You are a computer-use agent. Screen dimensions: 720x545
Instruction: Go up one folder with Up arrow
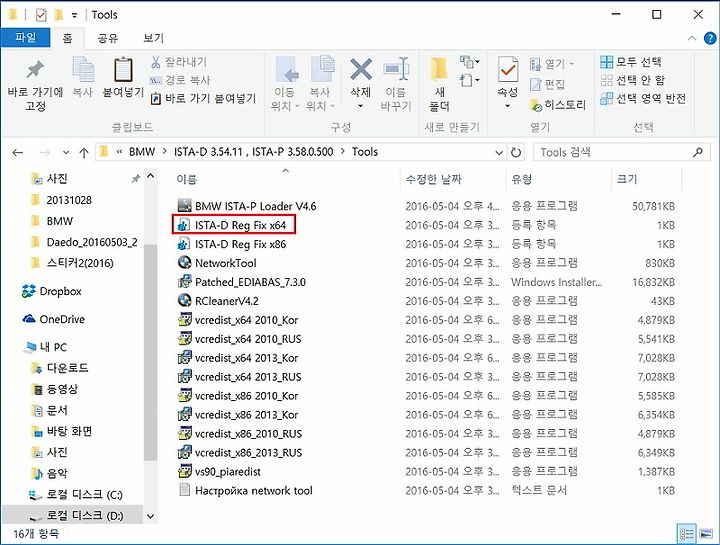pos(84,152)
